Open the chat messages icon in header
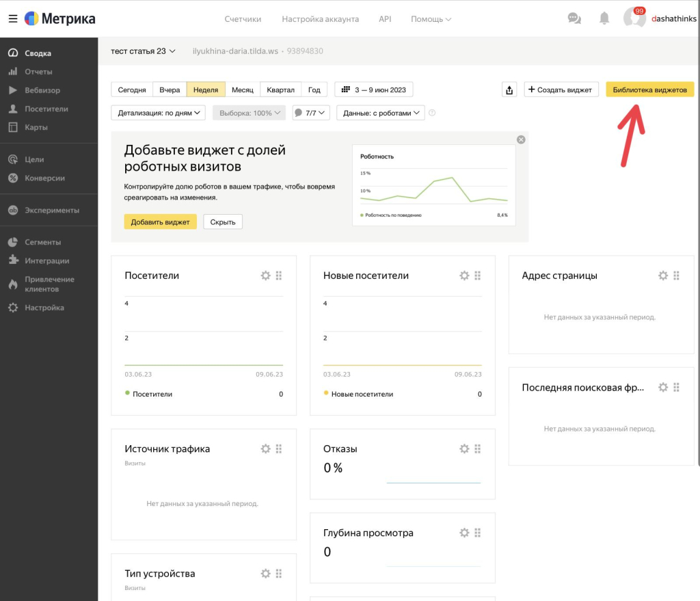 574,18
